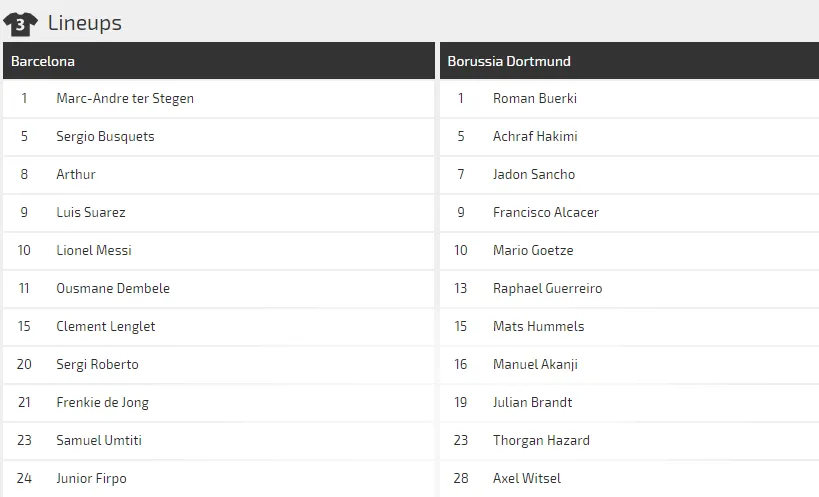This screenshot has width=819, height=497.
Task: Click Axel Witsel's name
Action: (527, 478)
